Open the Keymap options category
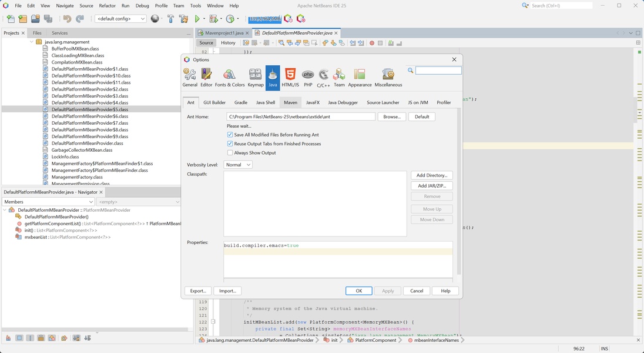The image size is (644, 353). pyautogui.click(x=256, y=77)
